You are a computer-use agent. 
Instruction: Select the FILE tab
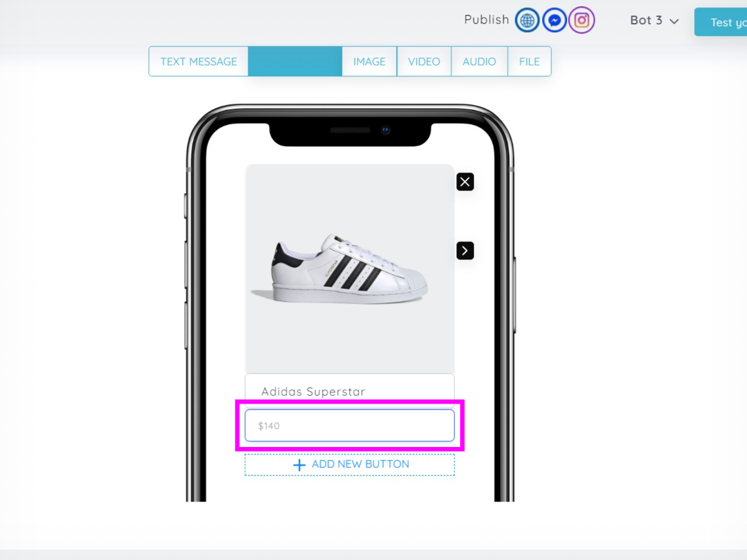tap(530, 61)
